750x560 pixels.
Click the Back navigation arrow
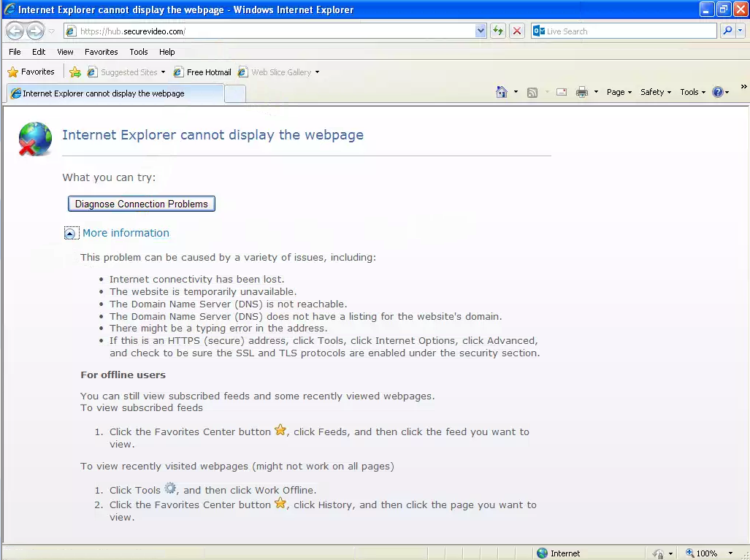click(x=15, y=31)
